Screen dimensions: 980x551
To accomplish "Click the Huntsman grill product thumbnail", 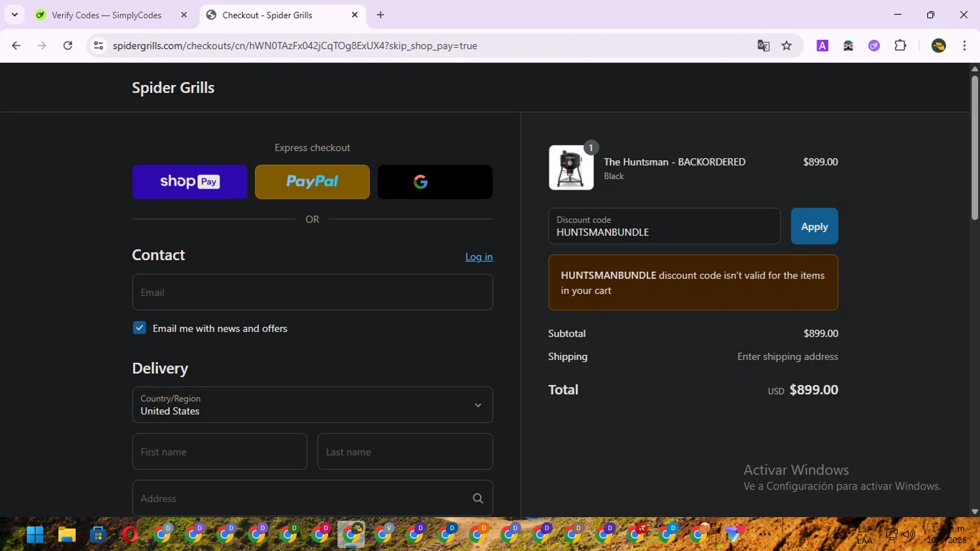I will (x=571, y=168).
